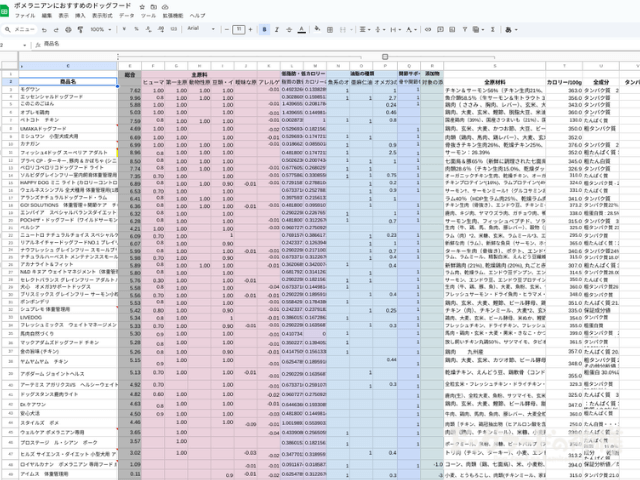Image resolution: width=640 pixels, height=480 pixels.
Task: Open the number format 123 menu
Action: pyautogui.click(x=174, y=29)
